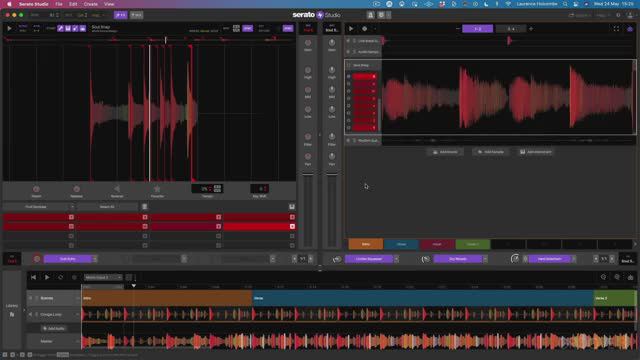Click the second icon on the top center toolbar
This screenshot has width=640, height=360.
click(x=382, y=15)
